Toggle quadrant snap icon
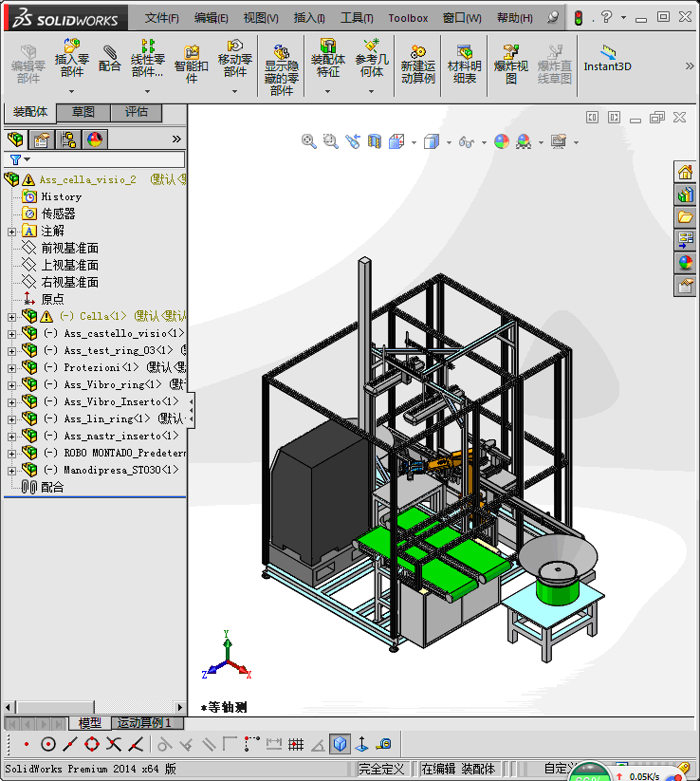 point(92,745)
